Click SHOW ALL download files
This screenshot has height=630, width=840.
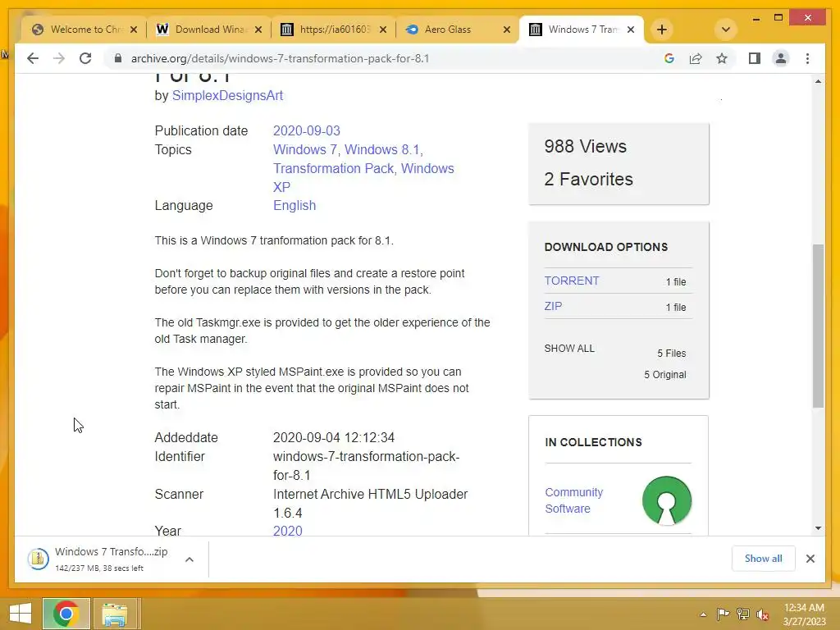569,348
